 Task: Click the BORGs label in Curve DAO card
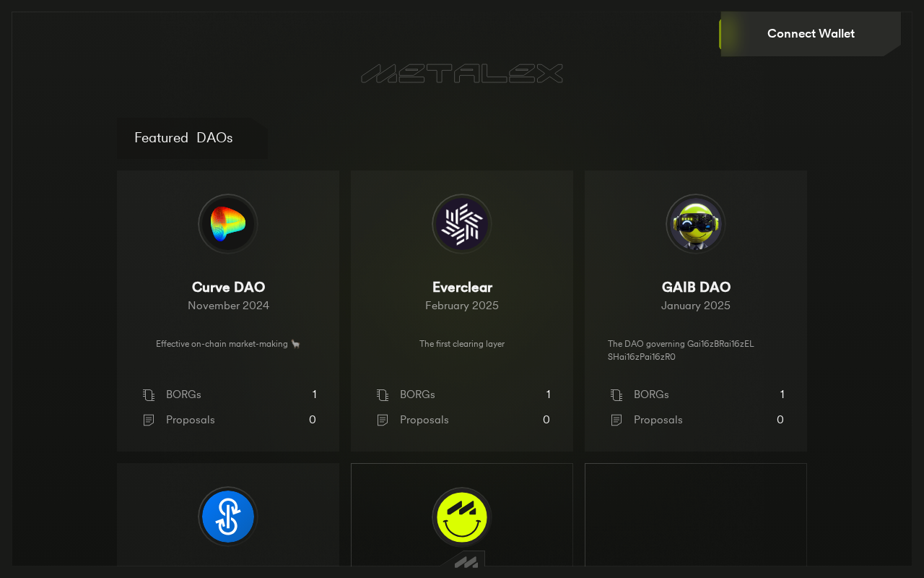click(183, 394)
